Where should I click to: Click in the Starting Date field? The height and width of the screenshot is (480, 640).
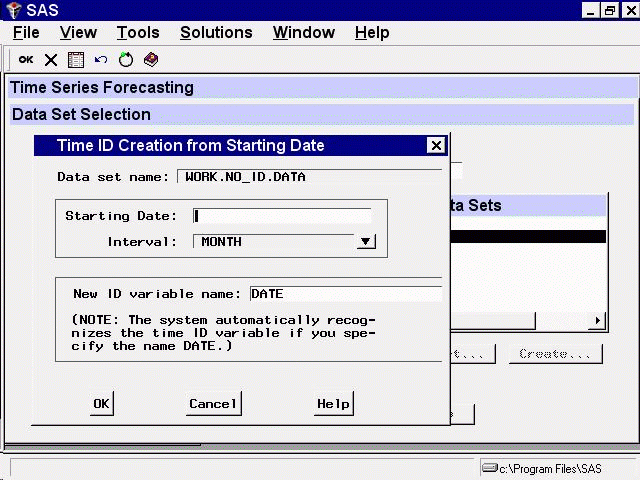282,216
